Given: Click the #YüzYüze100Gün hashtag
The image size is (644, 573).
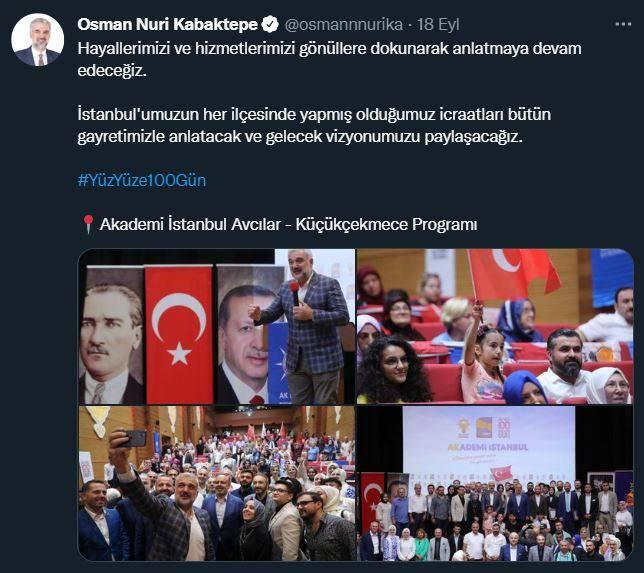Looking at the screenshot, I should (x=142, y=180).
